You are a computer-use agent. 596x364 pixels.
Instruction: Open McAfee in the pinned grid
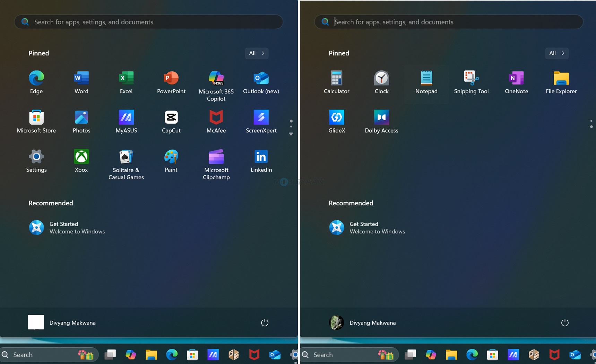click(216, 122)
